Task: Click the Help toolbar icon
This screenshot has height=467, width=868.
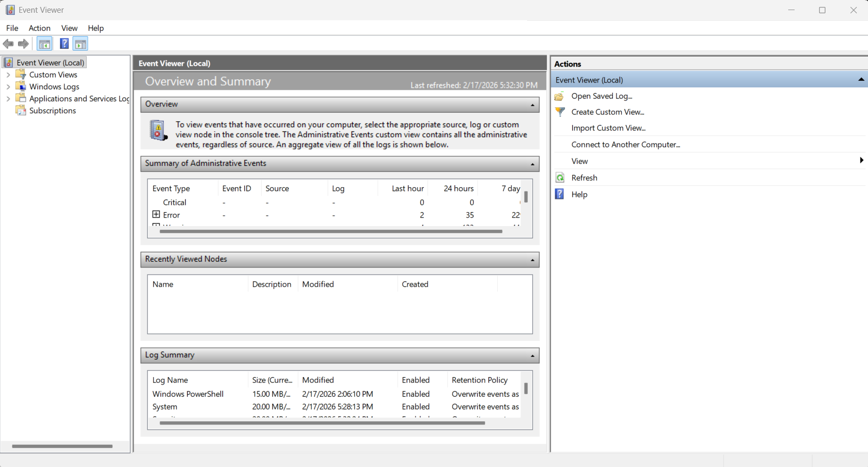Action: click(x=64, y=44)
